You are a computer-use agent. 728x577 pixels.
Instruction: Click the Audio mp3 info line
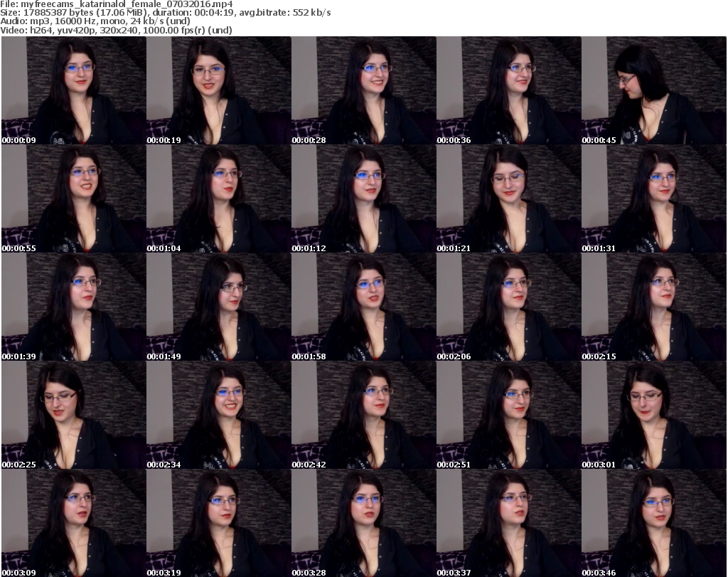pos(95,21)
